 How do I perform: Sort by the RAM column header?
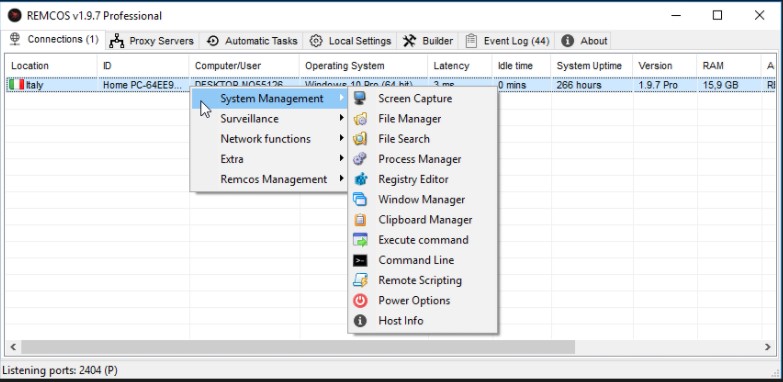(x=729, y=66)
